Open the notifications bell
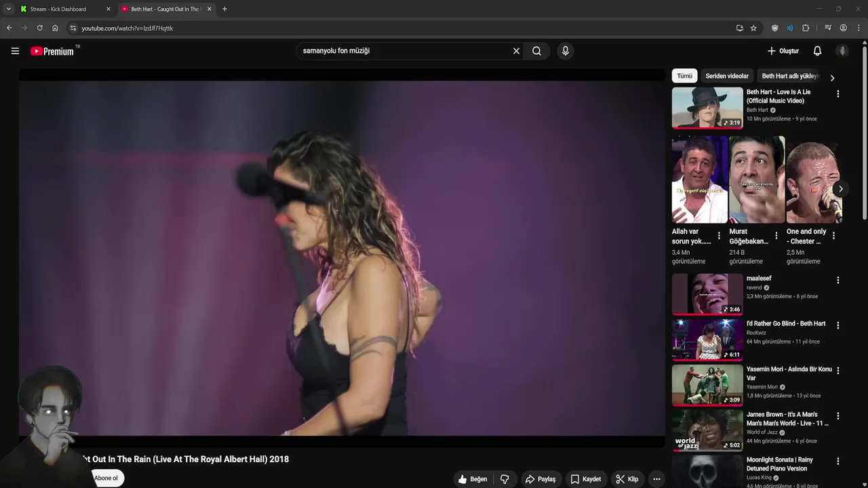The image size is (868, 488). tap(817, 51)
